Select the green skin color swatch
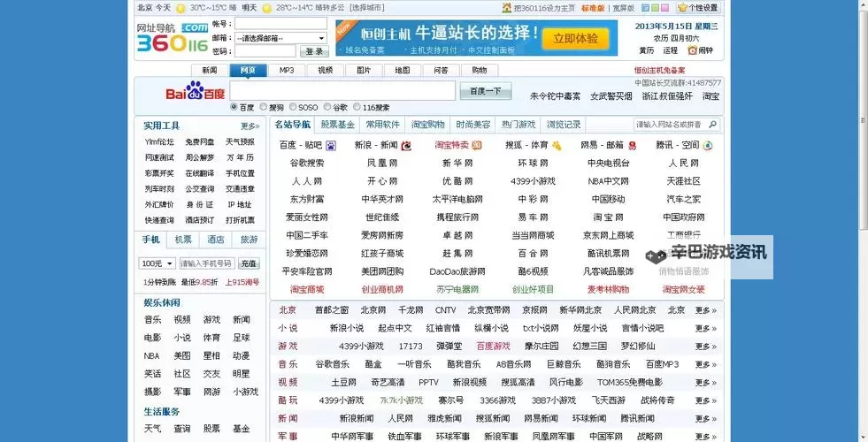Image resolution: width=868 pixels, height=442 pixels. pos(655,8)
